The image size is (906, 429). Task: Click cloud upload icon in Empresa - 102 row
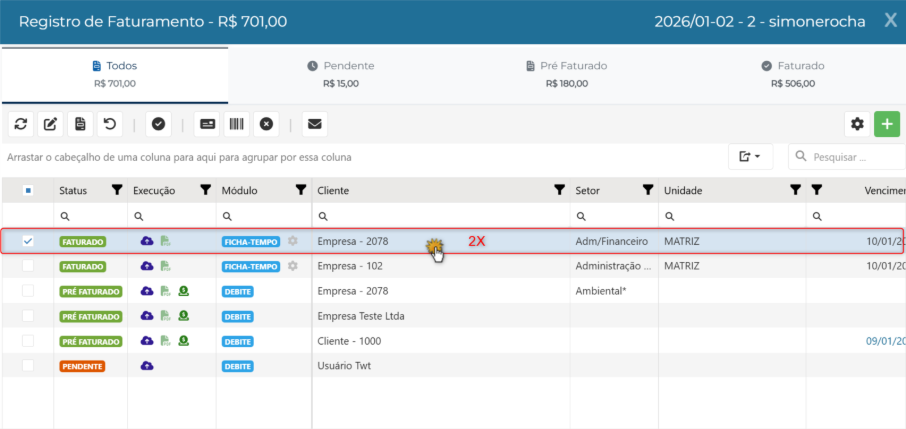tap(147, 267)
